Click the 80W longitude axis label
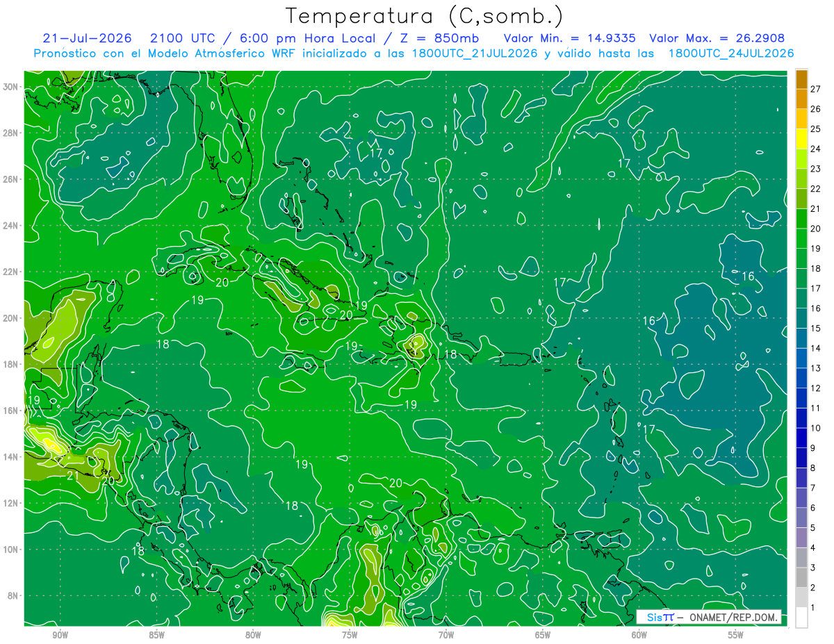834x644 pixels. click(x=253, y=636)
